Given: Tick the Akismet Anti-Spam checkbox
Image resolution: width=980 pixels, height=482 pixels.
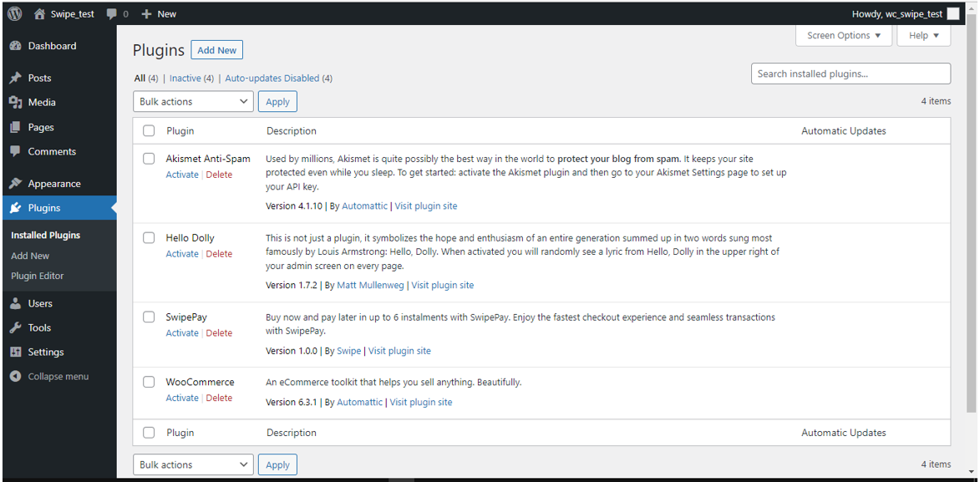Looking at the screenshot, I should (x=149, y=159).
